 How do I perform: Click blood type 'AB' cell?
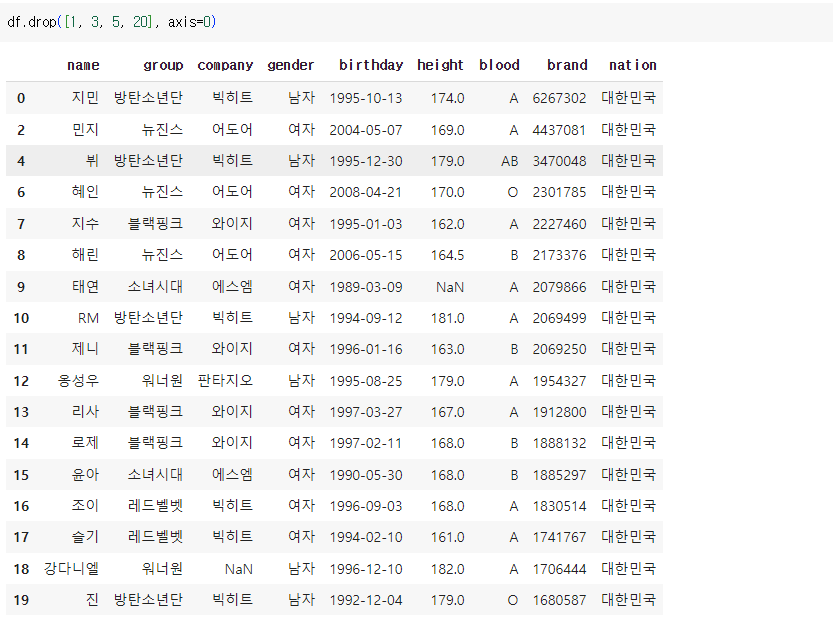coord(509,161)
